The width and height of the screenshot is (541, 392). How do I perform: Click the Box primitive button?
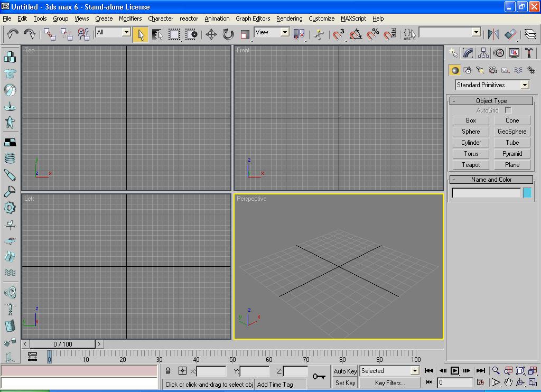471,120
